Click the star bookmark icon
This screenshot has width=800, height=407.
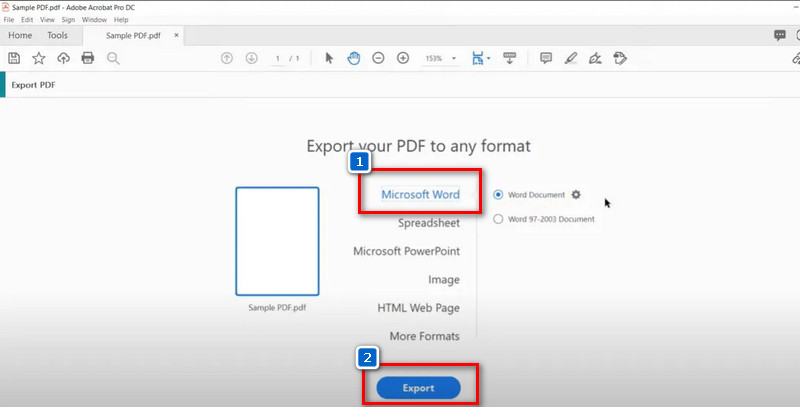[39, 58]
